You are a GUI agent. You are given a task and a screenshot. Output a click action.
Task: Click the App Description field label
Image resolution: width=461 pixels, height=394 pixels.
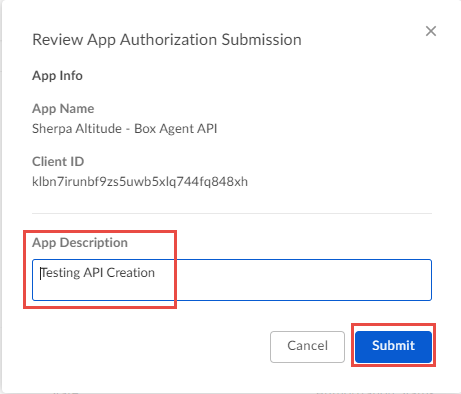(x=80, y=243)
